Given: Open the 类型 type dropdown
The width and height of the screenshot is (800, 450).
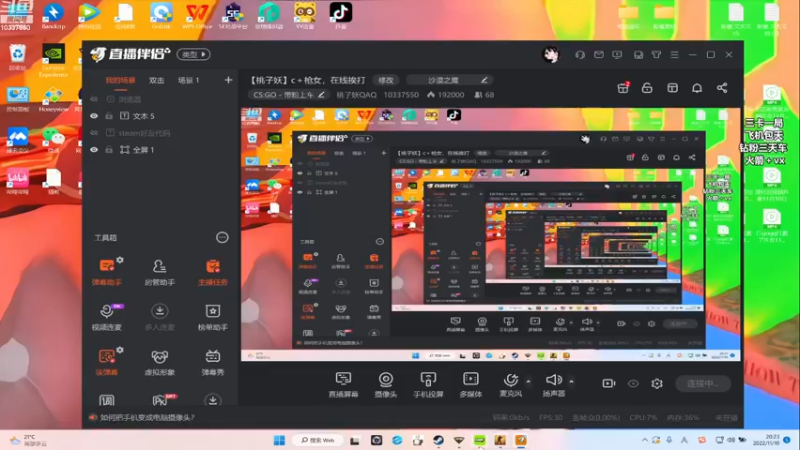Looking at the screenshot, I should [193, 54].
